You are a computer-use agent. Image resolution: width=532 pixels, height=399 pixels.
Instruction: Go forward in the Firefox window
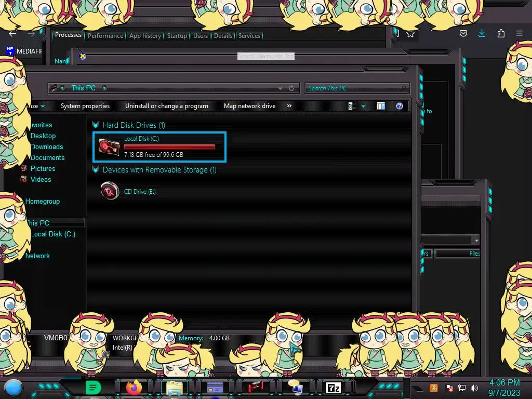[x=31, y=34]
